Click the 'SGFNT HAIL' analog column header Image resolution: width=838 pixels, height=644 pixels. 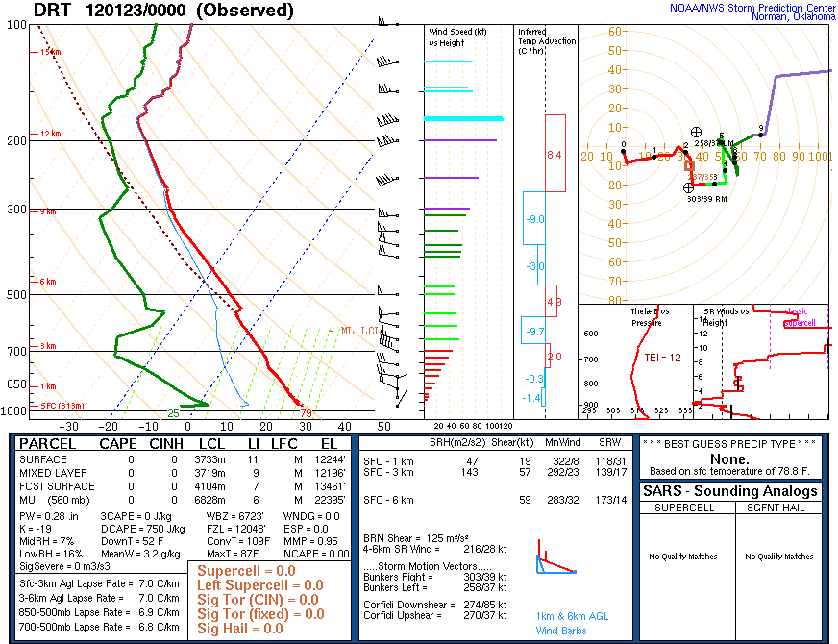[x=776, y=508]
